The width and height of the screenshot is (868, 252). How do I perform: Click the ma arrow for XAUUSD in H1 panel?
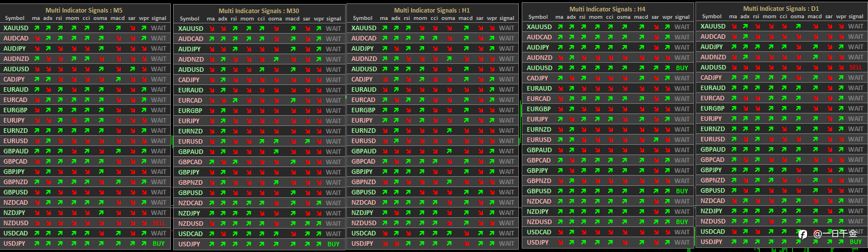pyautogui.click(x=384, y=28)
